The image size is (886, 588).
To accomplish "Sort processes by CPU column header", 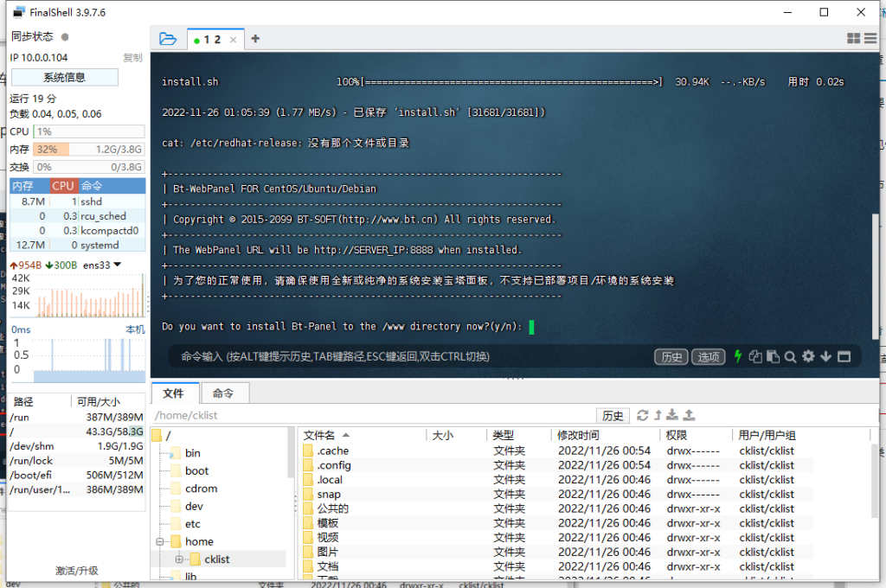I will point(63,186).
